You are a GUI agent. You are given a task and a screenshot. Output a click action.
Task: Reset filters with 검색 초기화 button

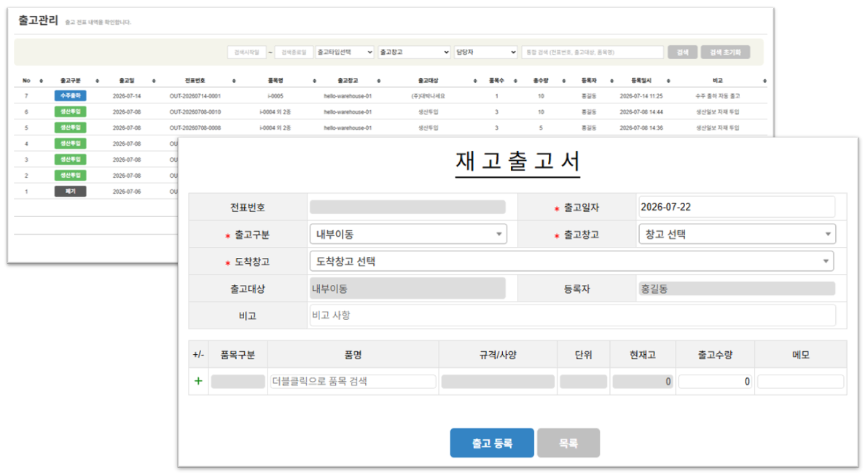(x=725, y=52)
